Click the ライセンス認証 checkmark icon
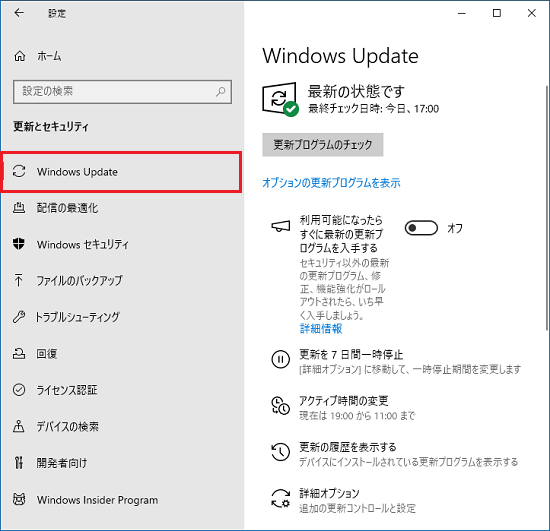 pos(19,390)
